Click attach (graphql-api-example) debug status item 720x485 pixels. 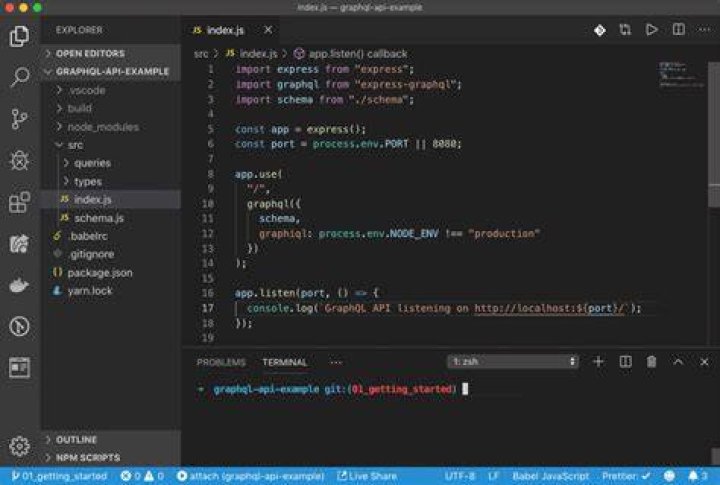[251, 476]
